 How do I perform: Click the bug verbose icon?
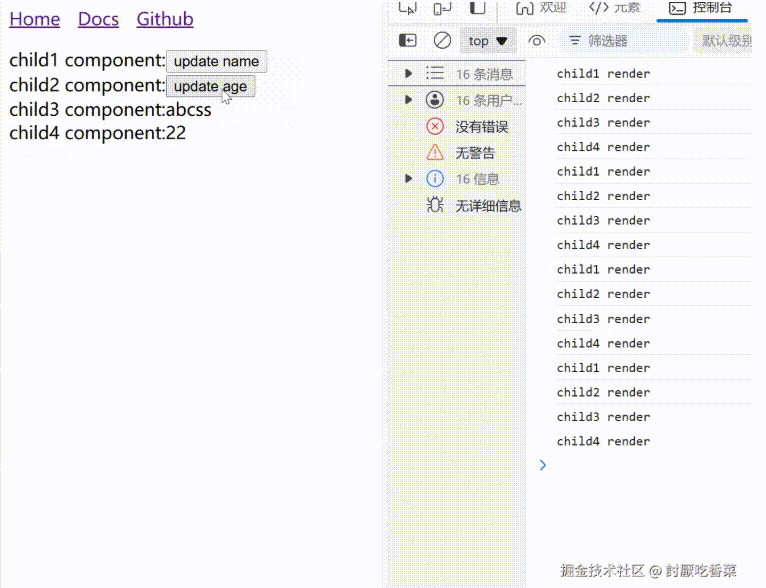tap(435, 205)
